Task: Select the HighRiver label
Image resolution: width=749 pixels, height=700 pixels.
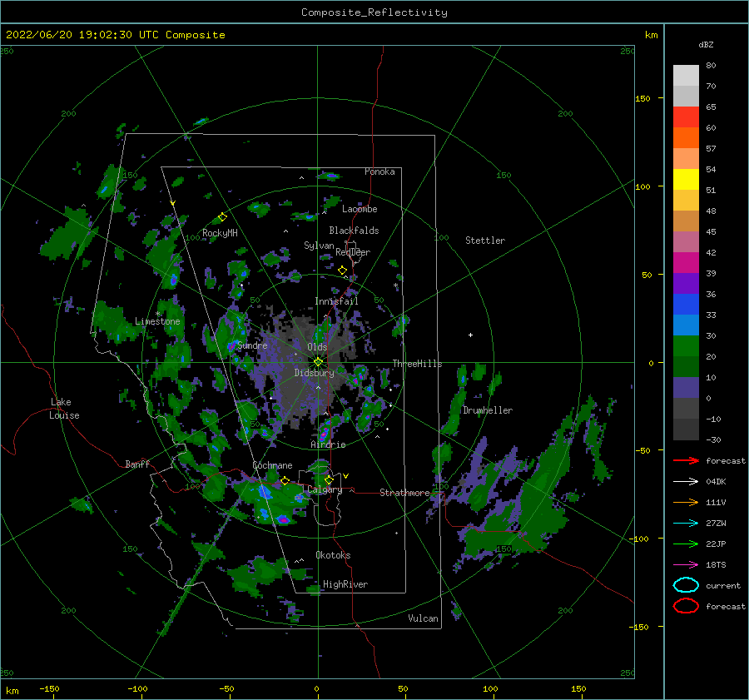Action: pyautogui.click(x=345, y=584)
